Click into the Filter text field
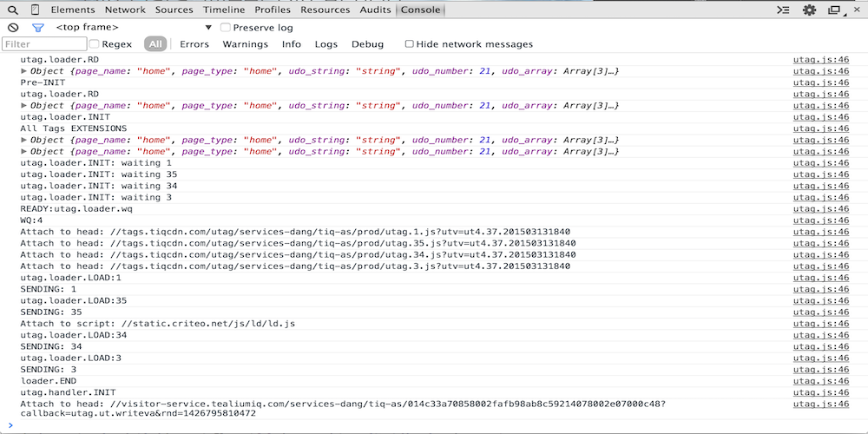Image resolution: width=868 pixels, height=434 pixels. [x=44, y=44]
